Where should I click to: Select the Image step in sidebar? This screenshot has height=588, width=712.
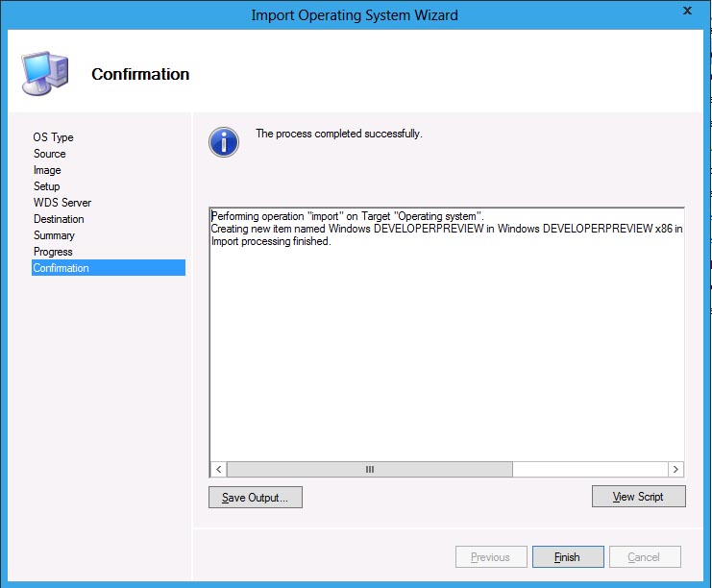tap(47, 170)
